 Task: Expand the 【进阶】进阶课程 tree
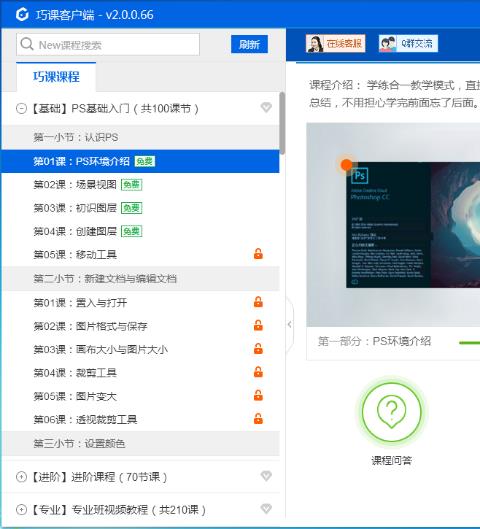21,477
